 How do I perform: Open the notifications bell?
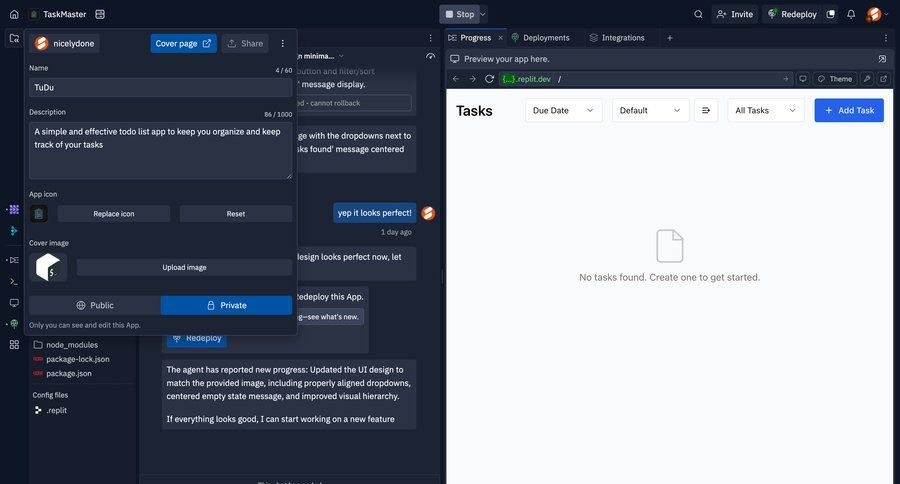(851, 14)
